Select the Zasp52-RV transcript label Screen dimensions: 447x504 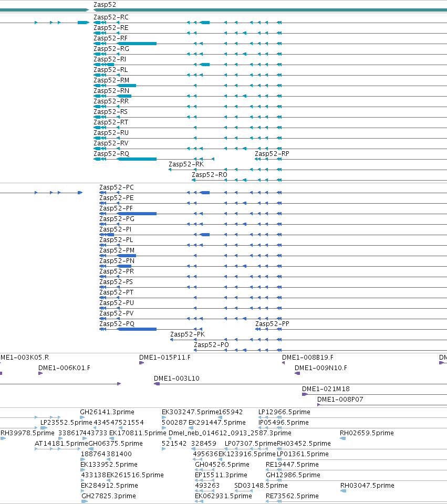point(111,143)
